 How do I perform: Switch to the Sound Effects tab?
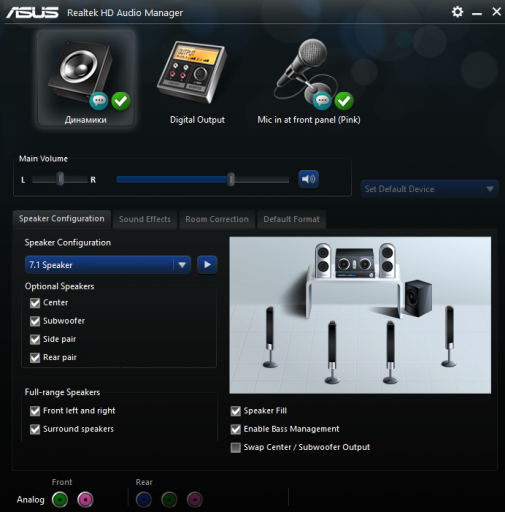click(x=145, y=219)
